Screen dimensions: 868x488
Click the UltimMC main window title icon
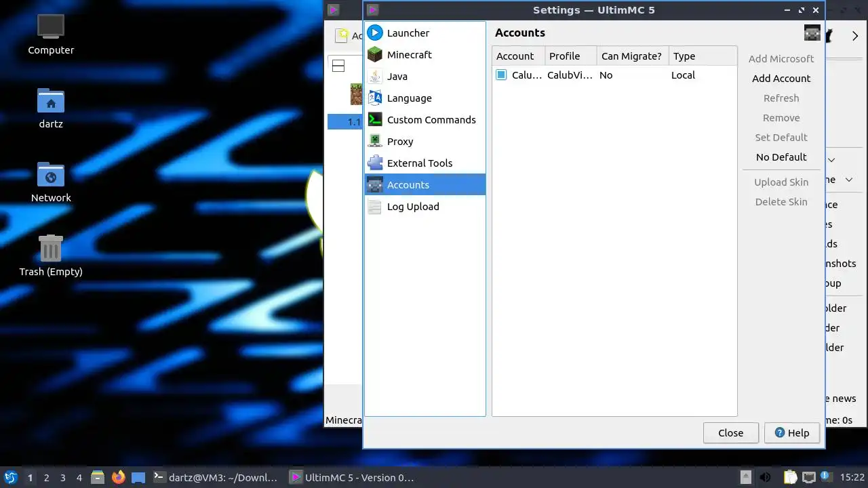point(333,9)
